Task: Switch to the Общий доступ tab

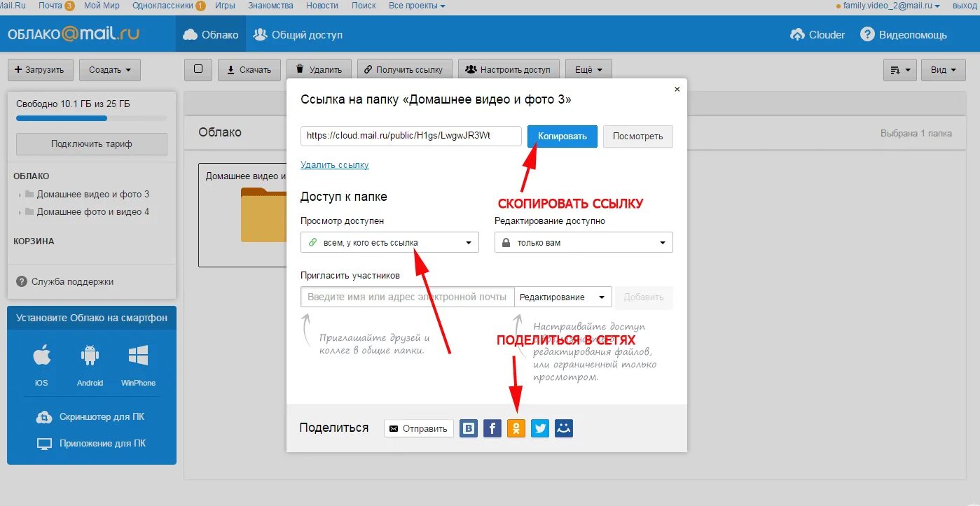Action: 298,34
